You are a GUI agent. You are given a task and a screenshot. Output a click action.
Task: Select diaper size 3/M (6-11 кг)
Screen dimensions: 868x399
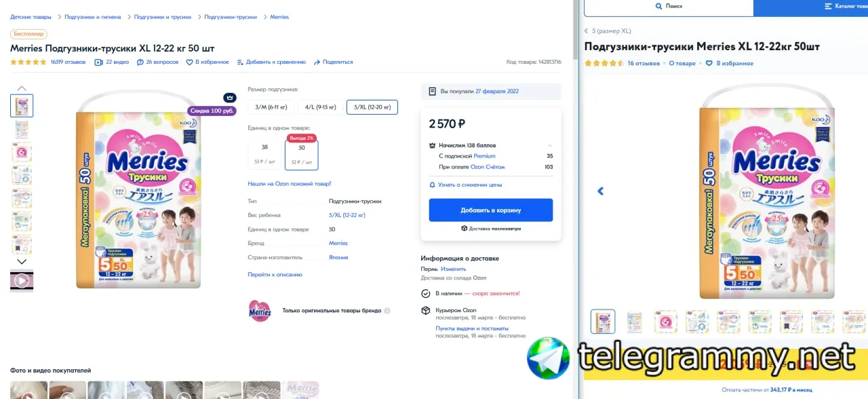(x=271, y=107)
